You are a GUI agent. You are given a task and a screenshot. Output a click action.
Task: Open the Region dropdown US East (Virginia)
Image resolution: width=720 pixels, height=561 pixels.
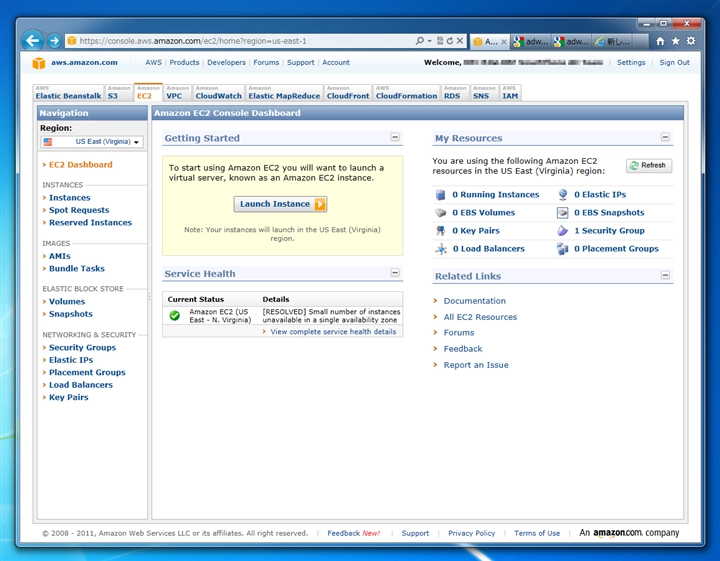(x=92, y=142)
